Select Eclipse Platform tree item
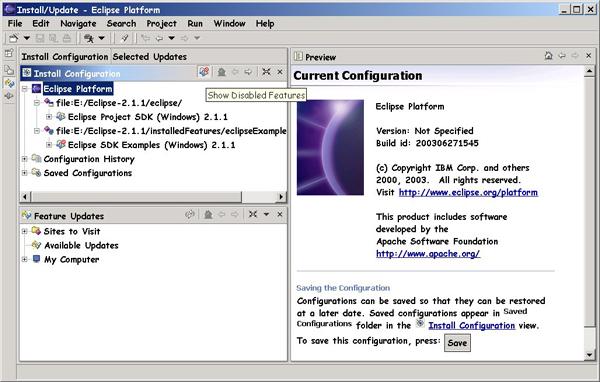This screenshot has height=382, width=600. coord(78,89)
